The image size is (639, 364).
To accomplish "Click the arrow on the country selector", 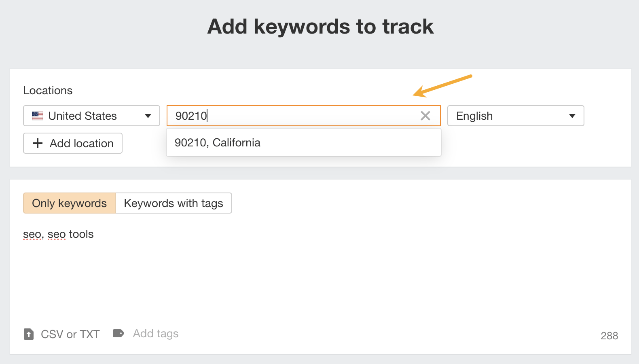I will click(148, 116).
